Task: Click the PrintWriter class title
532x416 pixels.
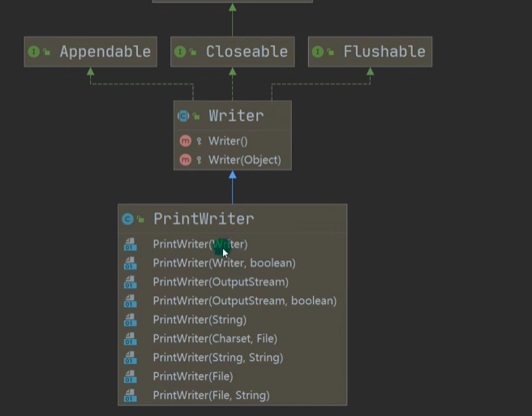Action: (x=204, y=219)
